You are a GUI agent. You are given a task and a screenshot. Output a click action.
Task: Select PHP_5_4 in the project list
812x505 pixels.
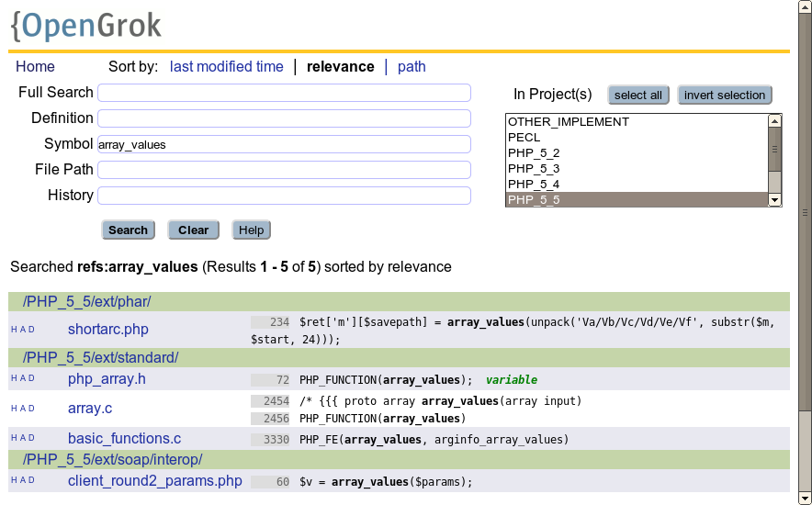(x=637, y=185)
